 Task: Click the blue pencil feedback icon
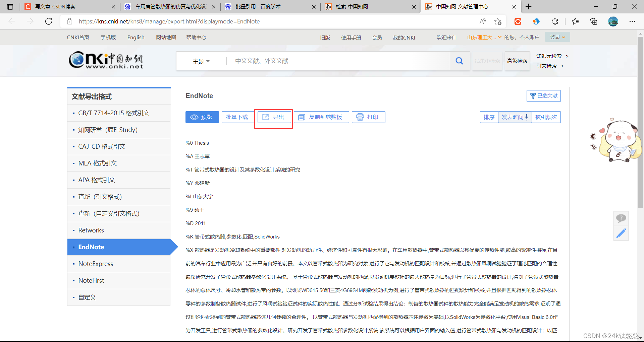click(621, 233)
